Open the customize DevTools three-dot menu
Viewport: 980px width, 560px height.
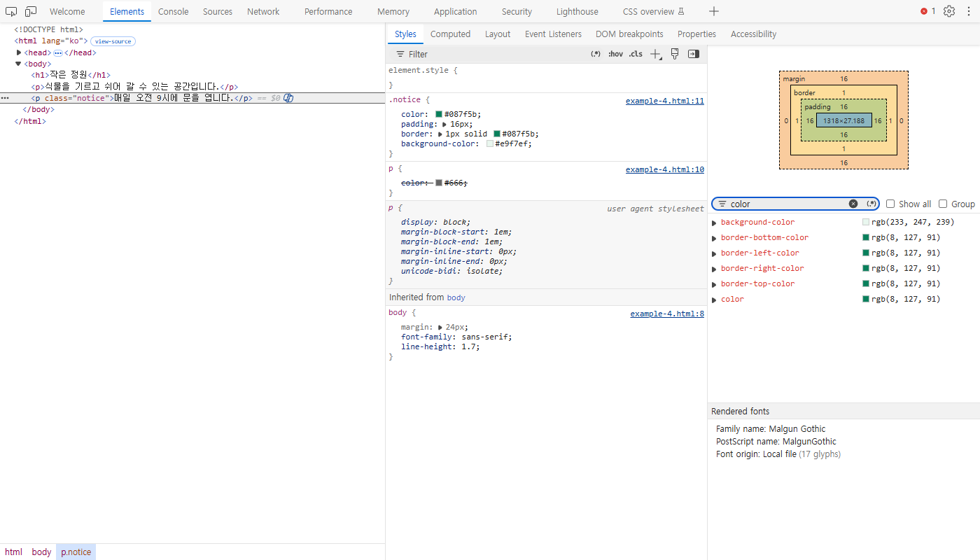(x=969, y=11)
